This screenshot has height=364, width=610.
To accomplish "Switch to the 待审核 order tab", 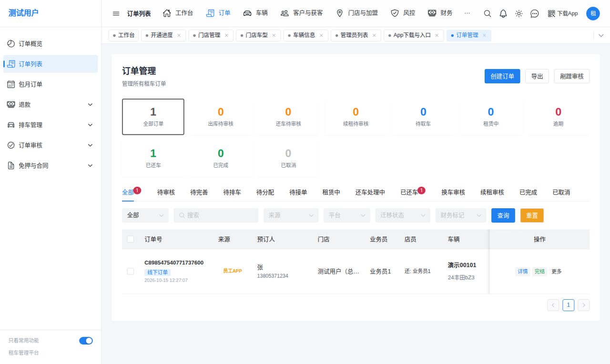I will pos(166,192).
